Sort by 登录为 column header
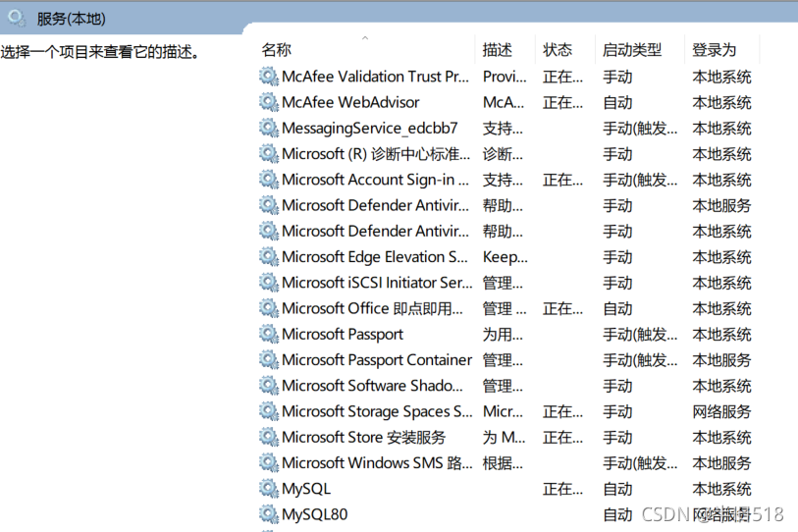 (x=714, y=50)
